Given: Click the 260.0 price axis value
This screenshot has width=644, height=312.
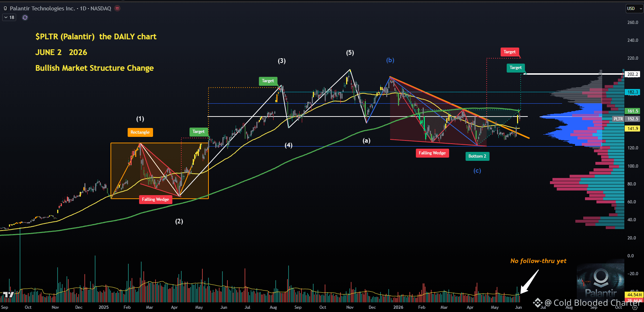Looking at the screenshot, I should tap(633, 23).
